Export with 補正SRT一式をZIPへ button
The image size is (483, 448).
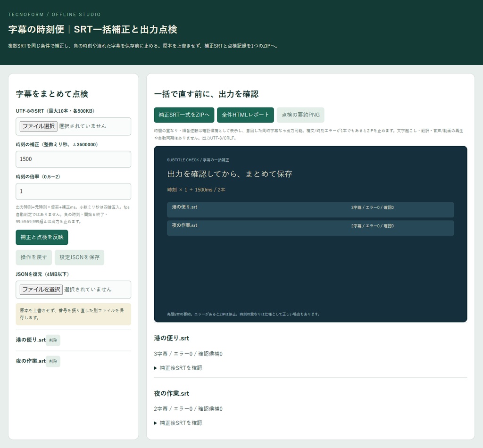[184, 115]
